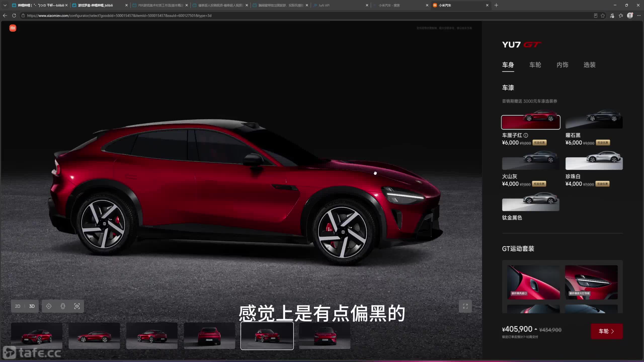Image resolution: width=644 pixels, height=362 pixels.
Task: Click the struck-through ¥434,900 original price
Action: pos(550,330)
